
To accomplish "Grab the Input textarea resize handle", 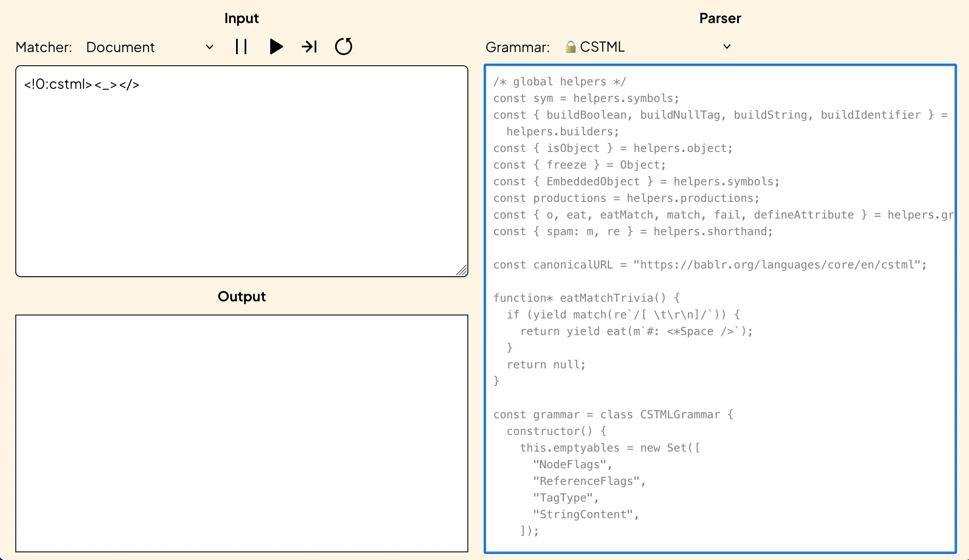I will pyautogui.click(x=462, y=271).
